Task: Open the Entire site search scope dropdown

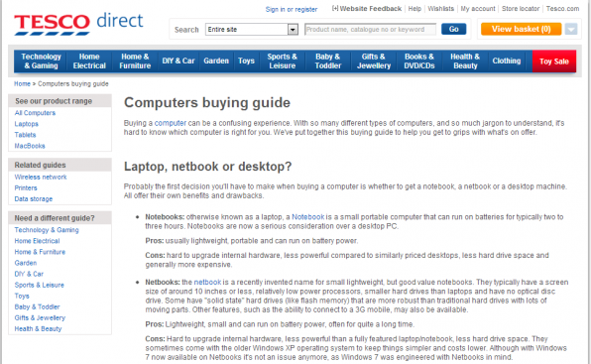Action: click(x=252, y=30)
